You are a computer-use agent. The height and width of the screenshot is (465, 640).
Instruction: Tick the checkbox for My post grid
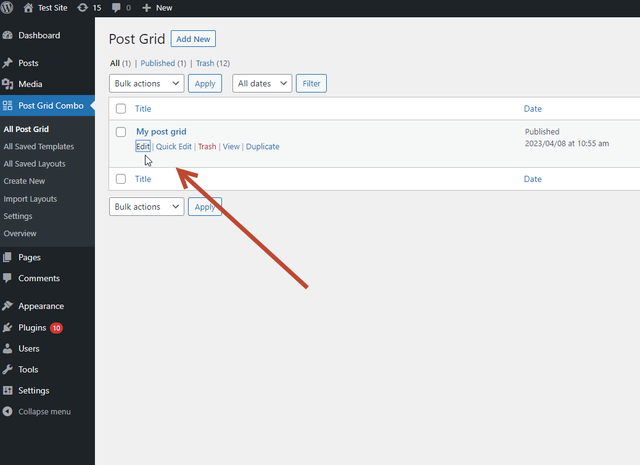121,132
